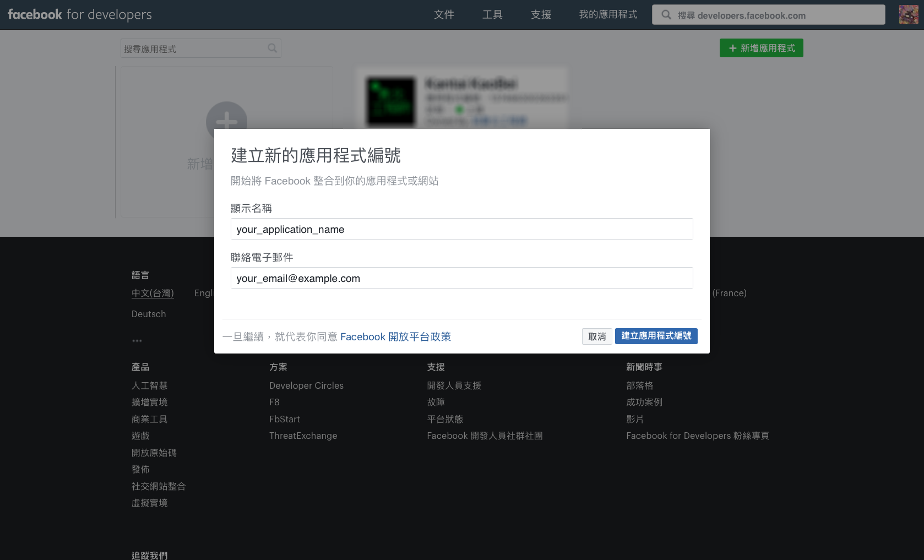Screen dimensions: 924x560
Task: Open the 工具 menu
Action: (492, 15)
